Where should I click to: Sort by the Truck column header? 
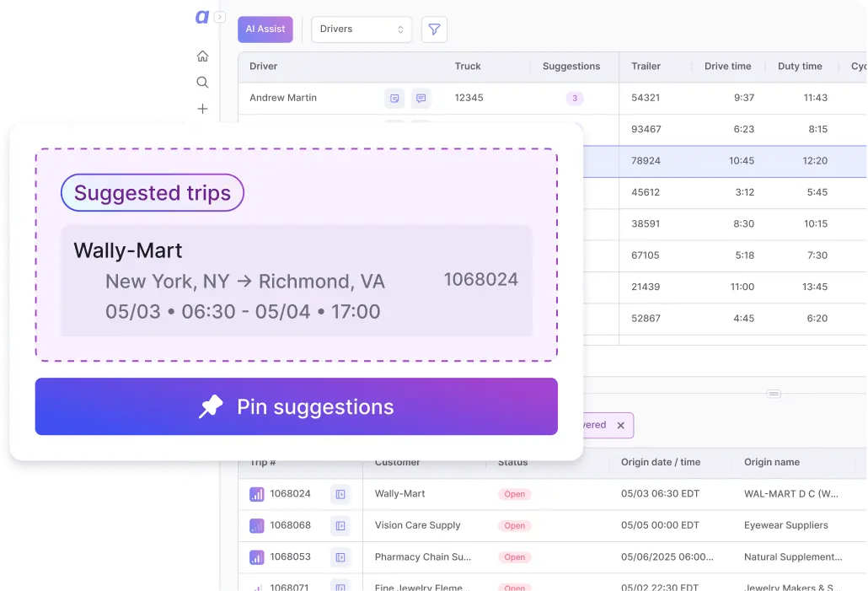468,67
